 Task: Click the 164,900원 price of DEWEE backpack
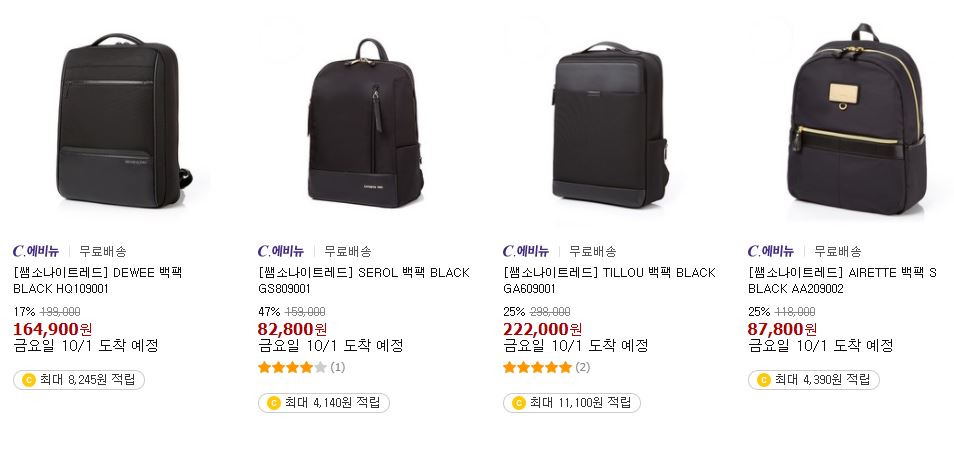(x=53, y=329)
